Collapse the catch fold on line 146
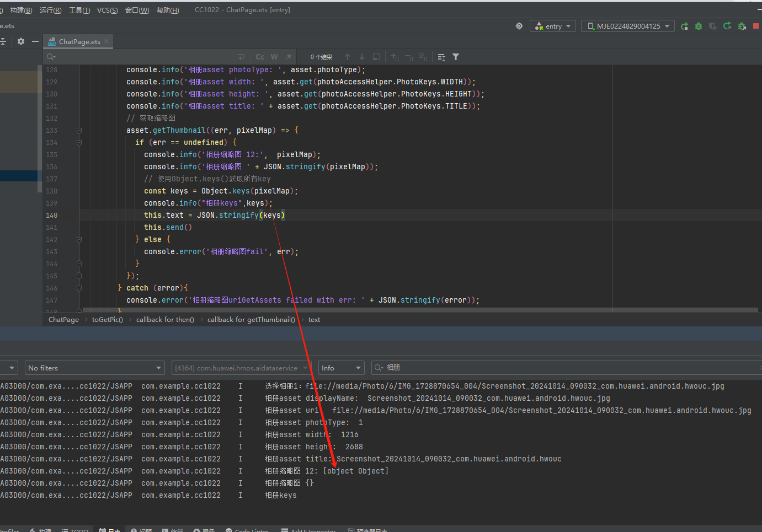 79,288
